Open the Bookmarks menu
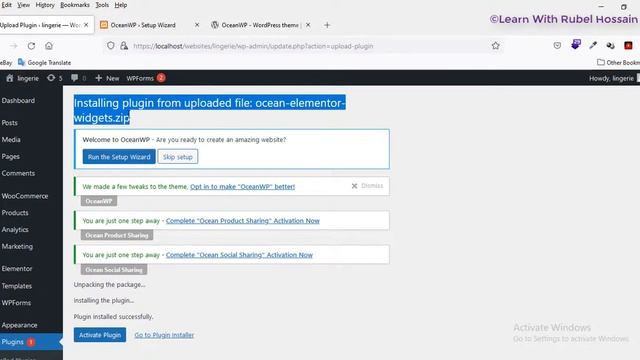Screen dimensions: 640x360 tap(75, 5)
